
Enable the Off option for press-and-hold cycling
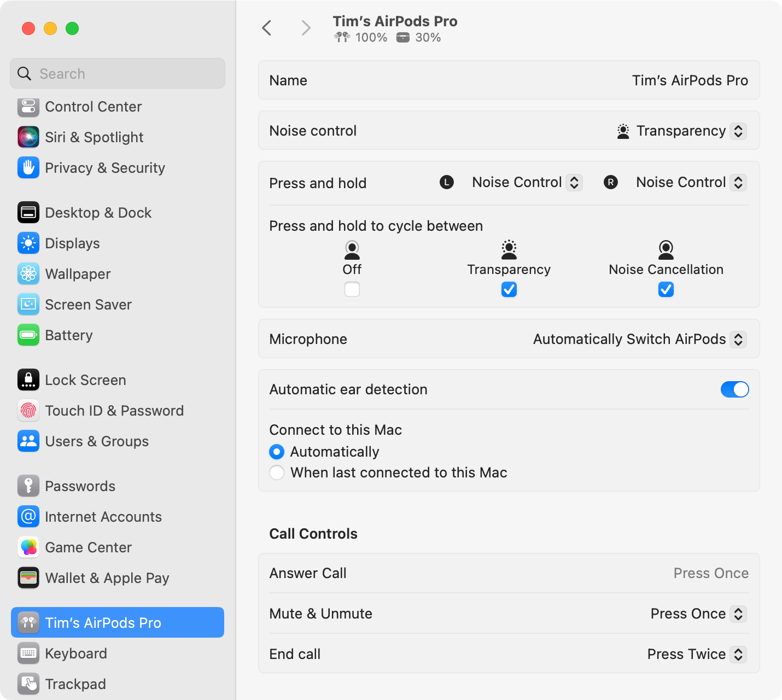coord(352,289)
